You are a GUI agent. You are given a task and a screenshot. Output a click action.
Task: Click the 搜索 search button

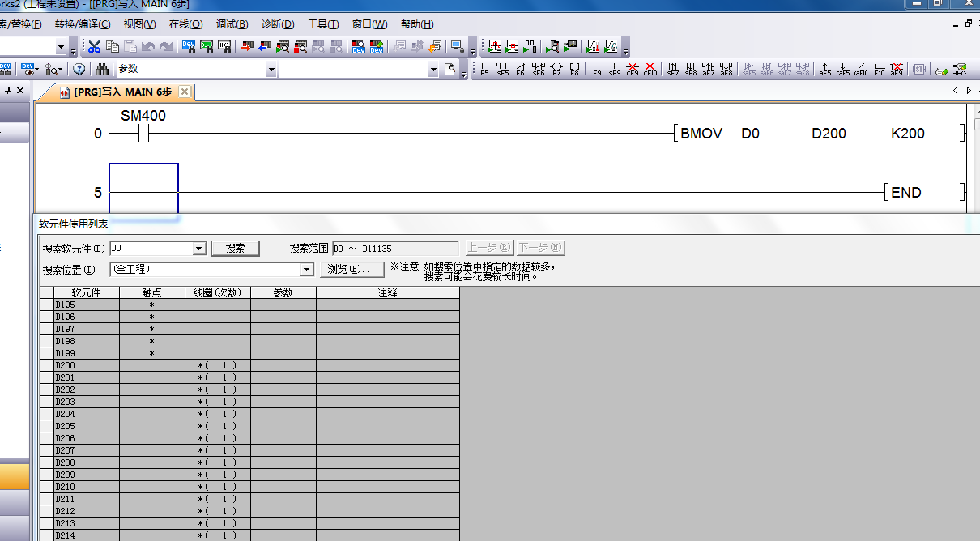click(235, 249)
